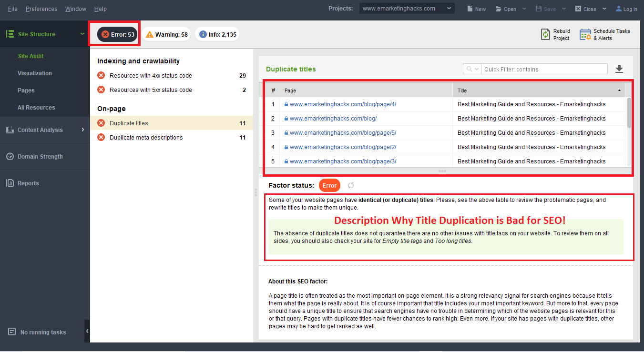The height and width of the screenshot is (352, 644).
Task: Select Resources with 4xx status code
Action: tap(172, 75)
